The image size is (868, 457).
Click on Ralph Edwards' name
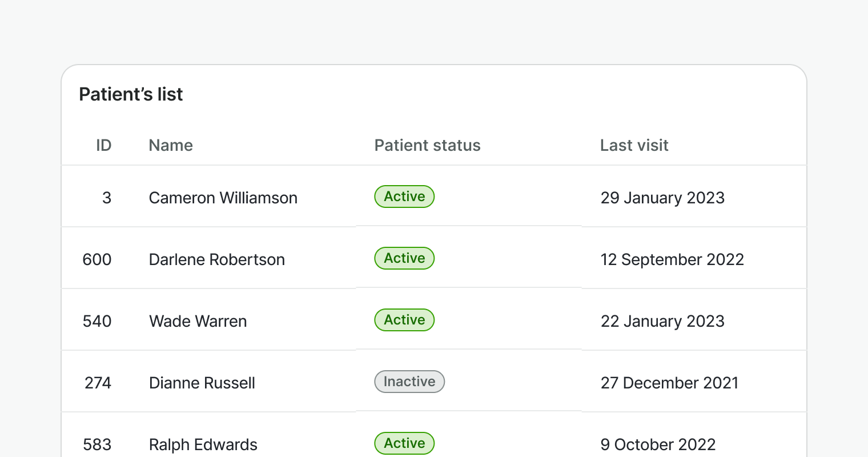point(203,444)
